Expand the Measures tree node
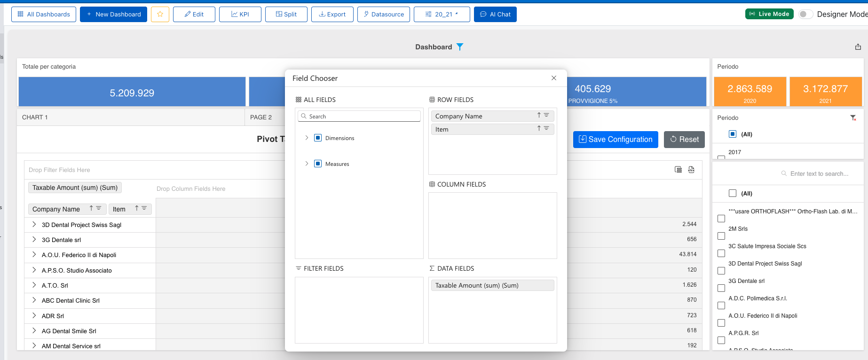868x360 pixels. coord(307,164)
